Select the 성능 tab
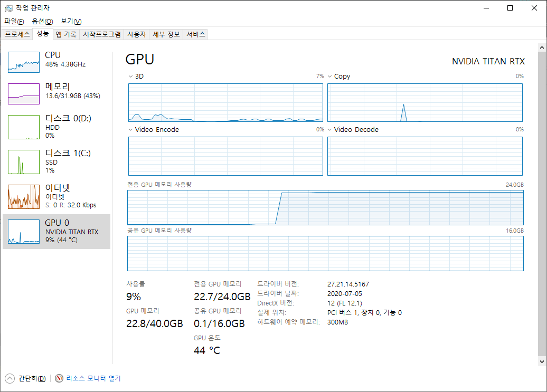This screenshot has width=547, height=392. [x=43, y=34]
